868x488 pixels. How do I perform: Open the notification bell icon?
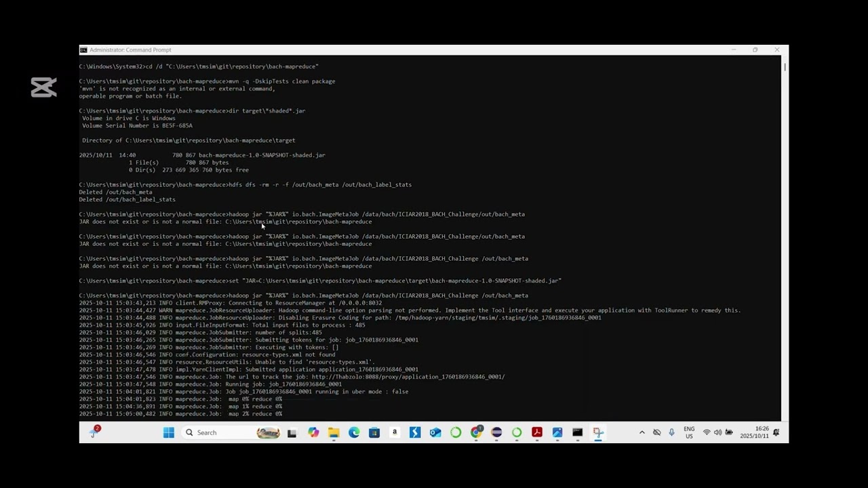pyautogui.click(x=776, y=432)
